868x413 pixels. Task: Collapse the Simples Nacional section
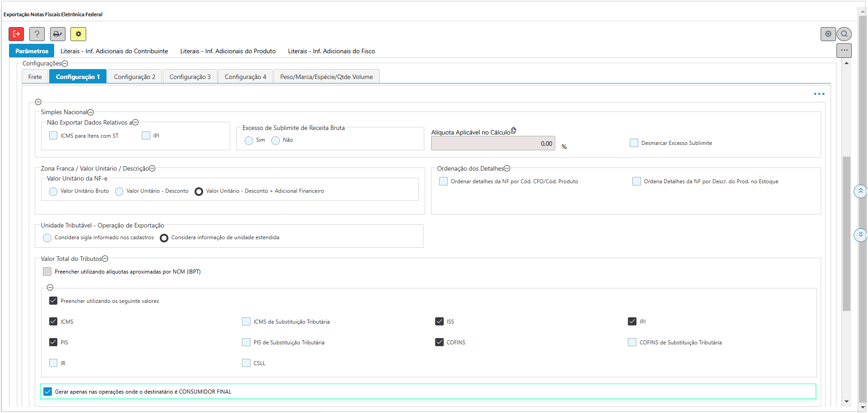91,112
